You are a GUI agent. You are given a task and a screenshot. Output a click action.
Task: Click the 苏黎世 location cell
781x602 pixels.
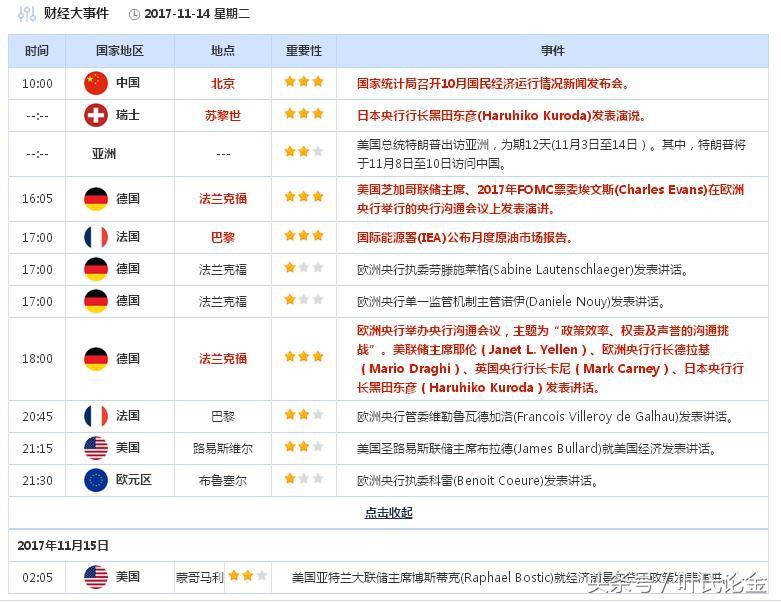pos(223,116)
